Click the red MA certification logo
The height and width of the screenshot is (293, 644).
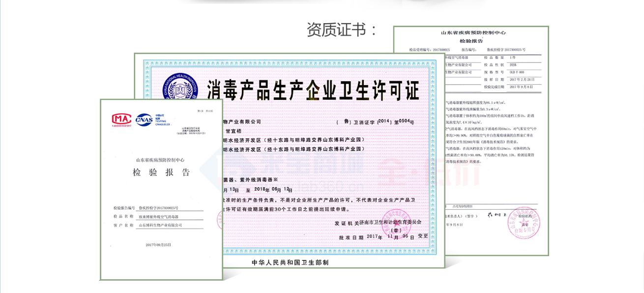pos(121,119)
